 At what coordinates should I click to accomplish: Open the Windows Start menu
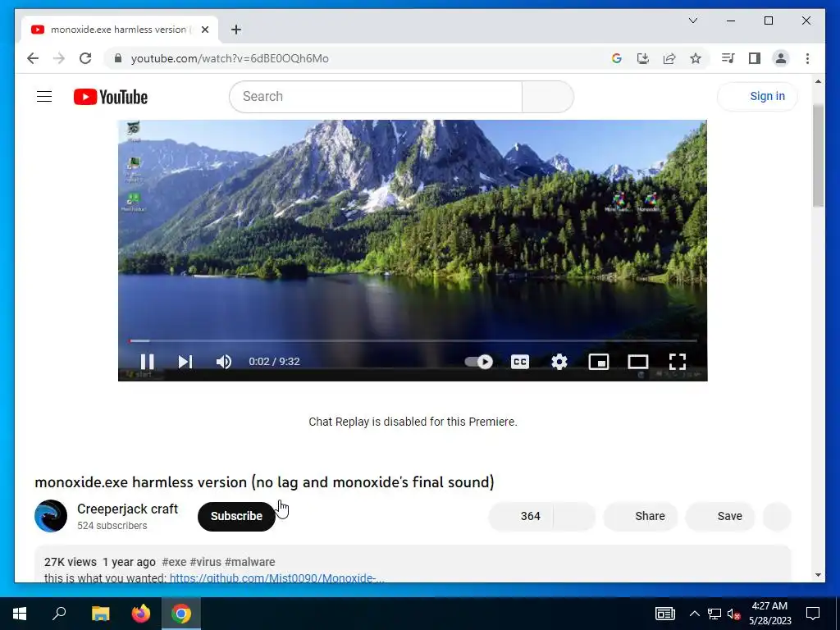coord(20,614)
